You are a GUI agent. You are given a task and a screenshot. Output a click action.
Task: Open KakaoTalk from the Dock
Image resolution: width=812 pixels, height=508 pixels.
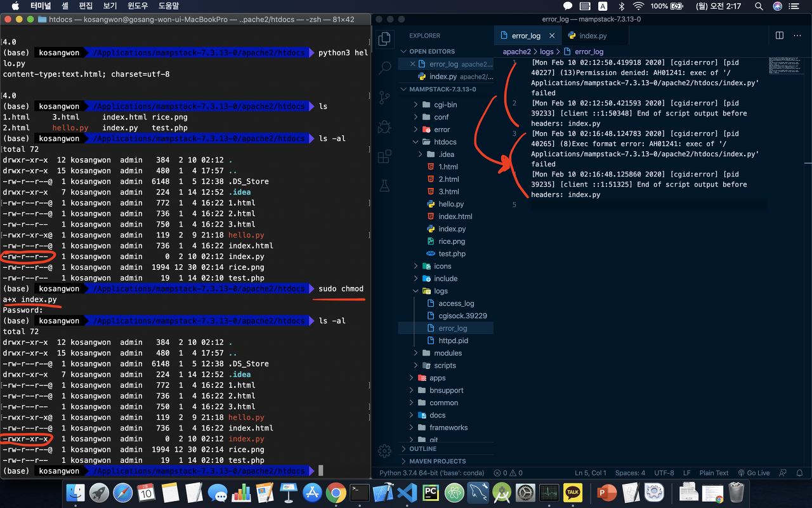click(573, 493)
